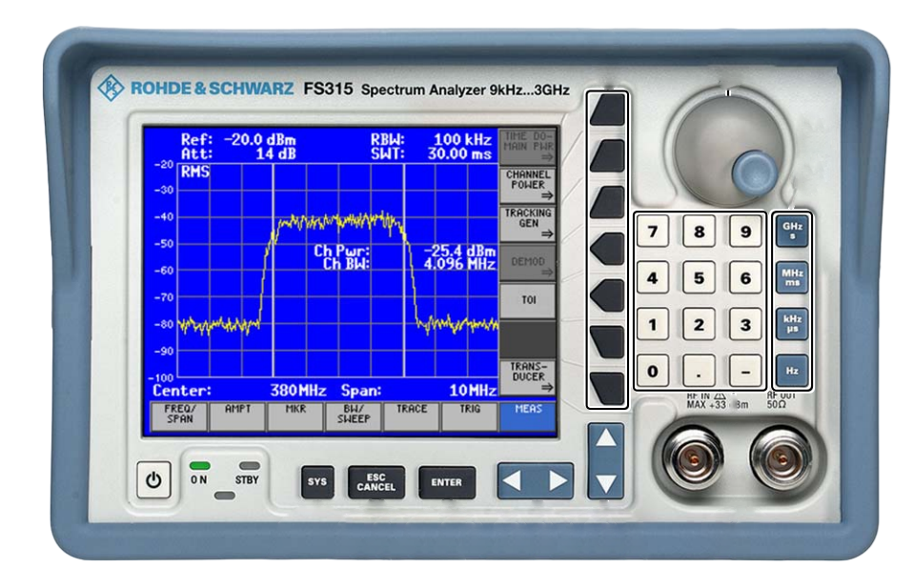Open the TRIG menu
This screenshot has width=913, height=588.
click(x=469, y=416)
